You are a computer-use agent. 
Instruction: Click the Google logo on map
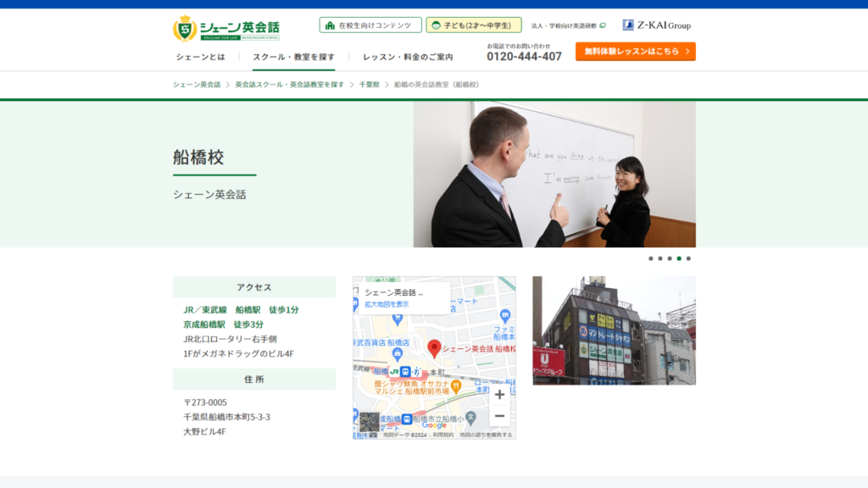click(x=434, y=425)
